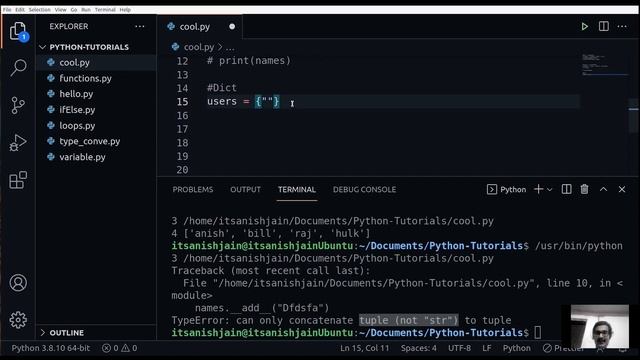Maximize the panel size chevron
The image size is (640, 360).
[603, 189]
